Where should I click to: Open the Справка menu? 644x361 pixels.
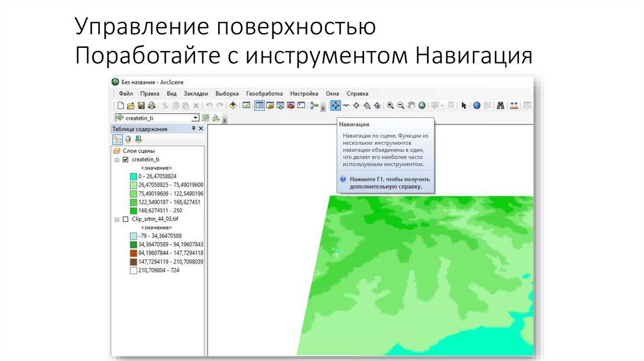pos(357,93)
